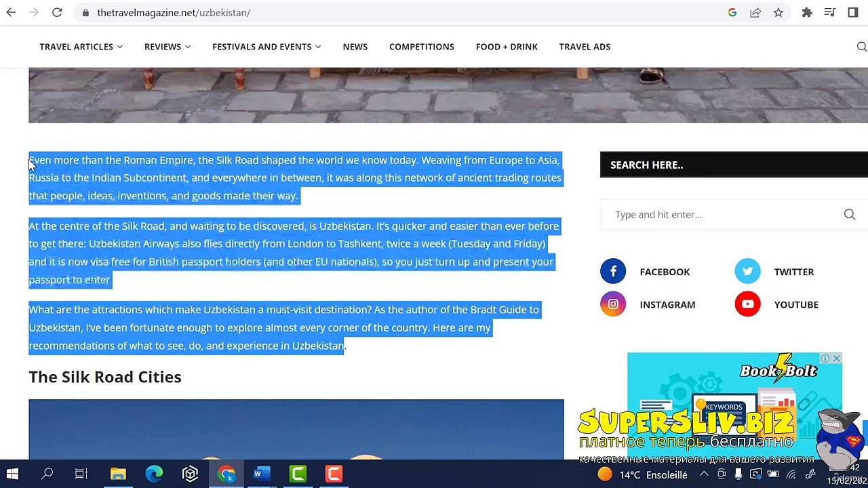The width and height of the screenshot is (868, 488).
Task: Click the YouTube text link
Action: [796, 304]
